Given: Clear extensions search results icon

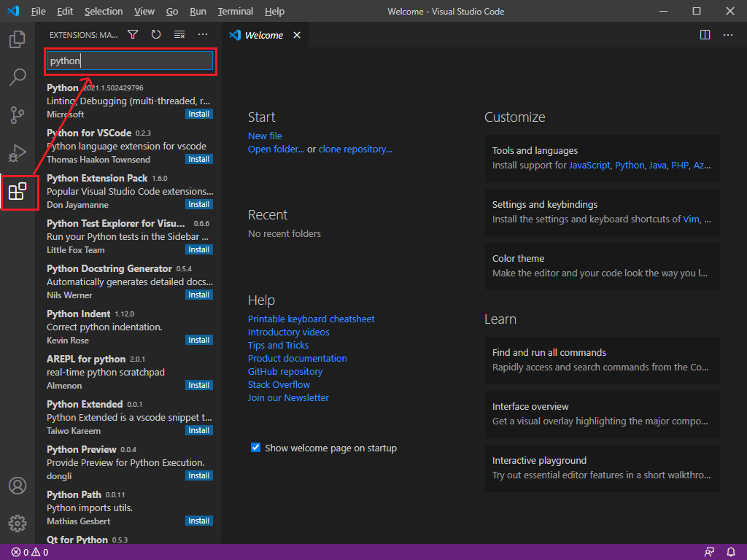Looking at the screenshot, I should point(179,35).
